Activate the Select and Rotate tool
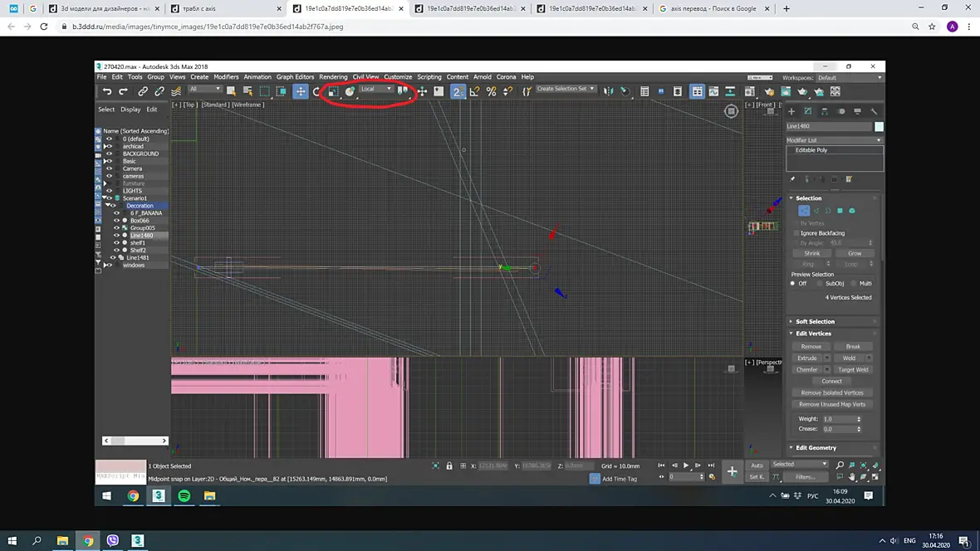The height and width of the screenshot is (551, 980). (x=317, y=92)
